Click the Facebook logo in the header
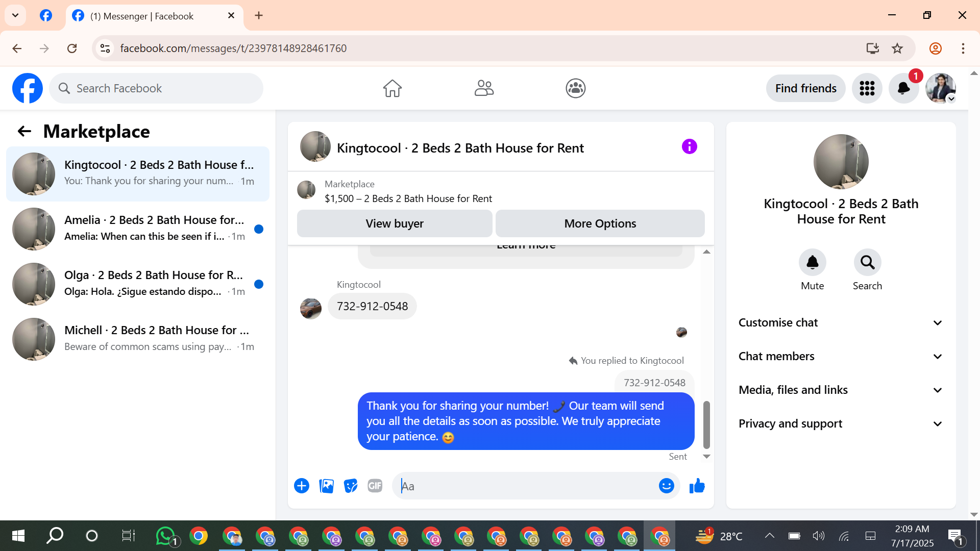Screen dimensions: 980x551 (28, 88)
